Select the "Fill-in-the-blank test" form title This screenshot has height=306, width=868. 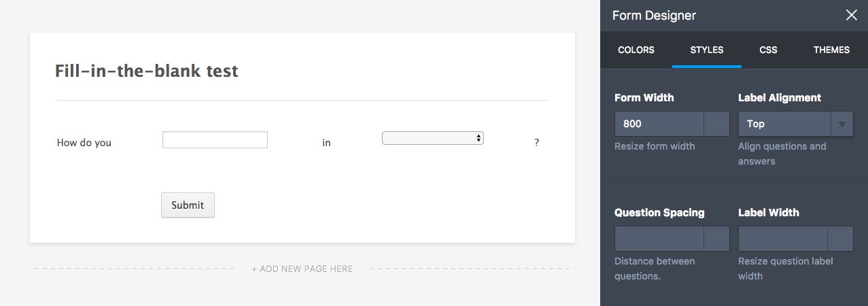pyautogui.click(x=146, y=71)
